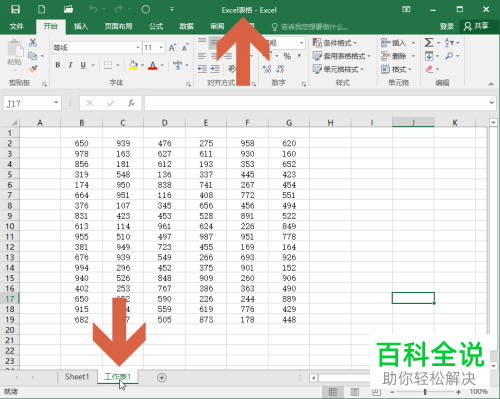Open the 文件 File menu
The height and width of the screenshot is (399, 500).
click(17, 26)
